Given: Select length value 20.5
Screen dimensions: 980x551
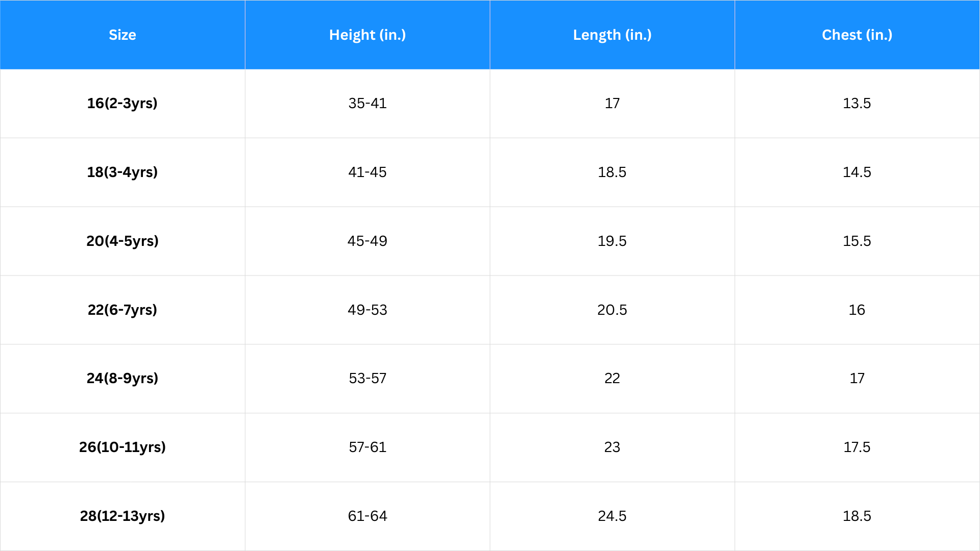Looking at the screenshot, I should [612, 310].
